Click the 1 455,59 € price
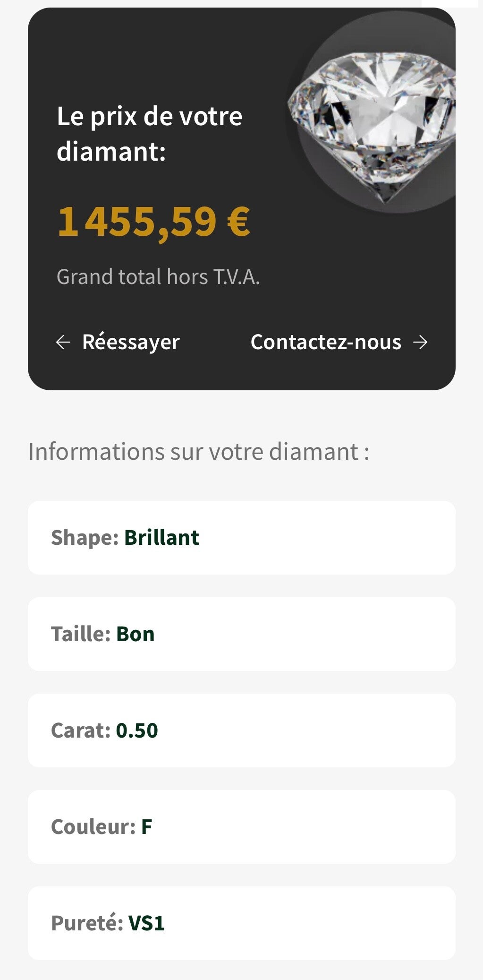The height and width of the screenshot is (980, 483). 142,221
